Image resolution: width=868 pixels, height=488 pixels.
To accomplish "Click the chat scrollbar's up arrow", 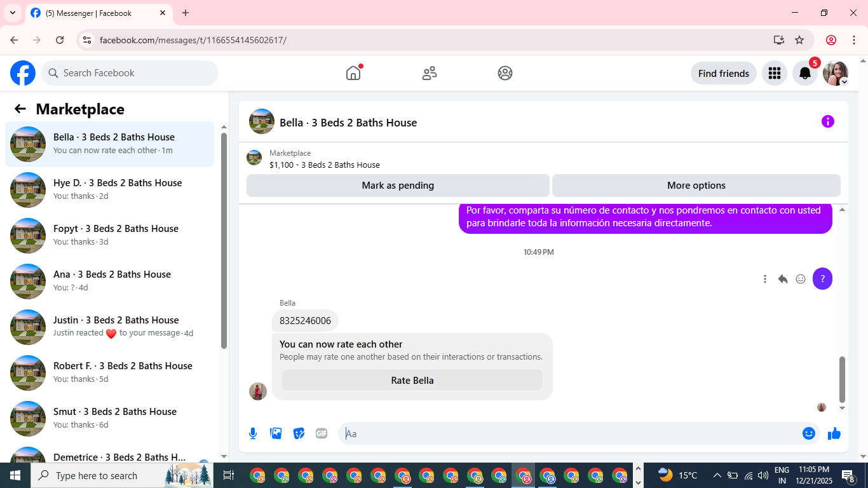I will pos(843,209).
